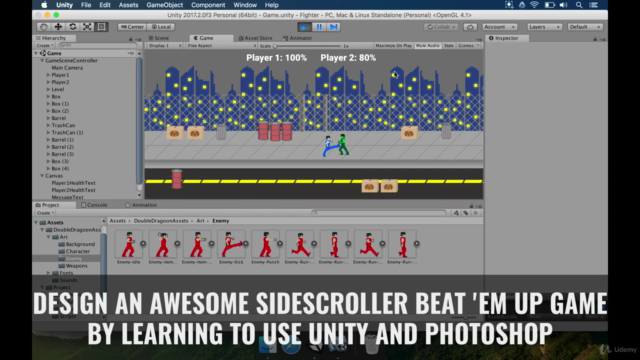
Task: Click search by label icon in Project
Action: (x=466, y=213)
